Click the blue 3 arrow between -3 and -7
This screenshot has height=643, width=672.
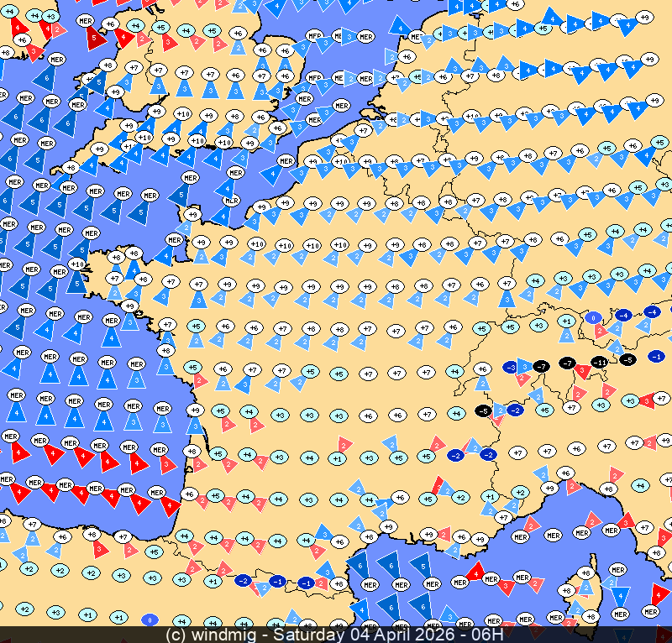pos(525,367)
